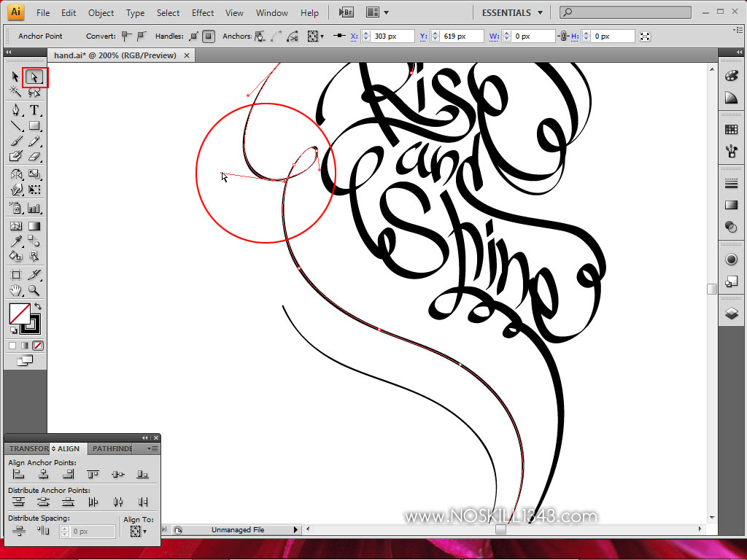Select the Hand tool

16,290
